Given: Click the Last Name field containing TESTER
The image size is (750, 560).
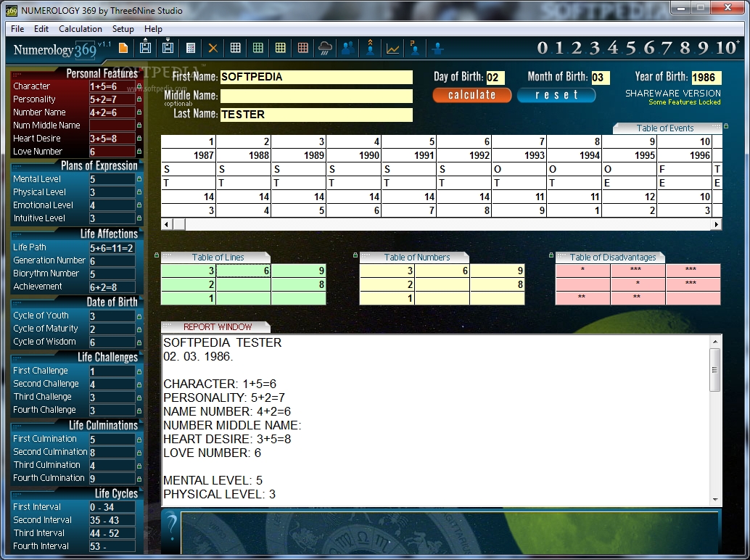Looking at the screenshot, I should pos(316,115).
